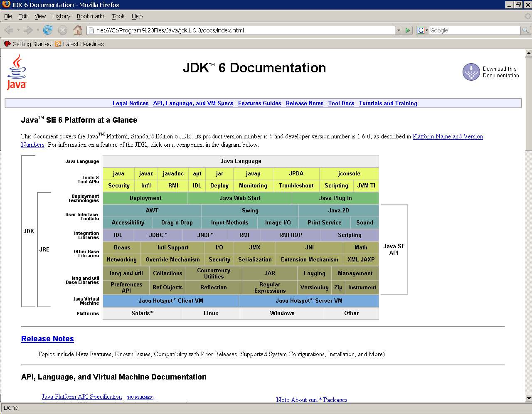Open back/forward history dropdown arrow
The image size is (532, 414).
pos(38,30)
